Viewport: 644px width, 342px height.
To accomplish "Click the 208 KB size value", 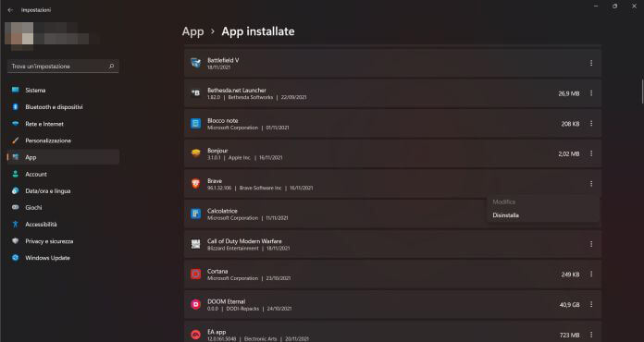I will click(571, 124).
